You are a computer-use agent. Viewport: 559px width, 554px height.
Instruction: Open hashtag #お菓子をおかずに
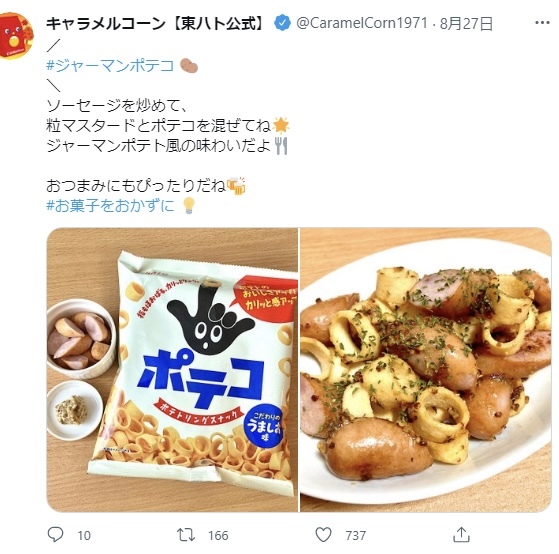pos(111,205)
